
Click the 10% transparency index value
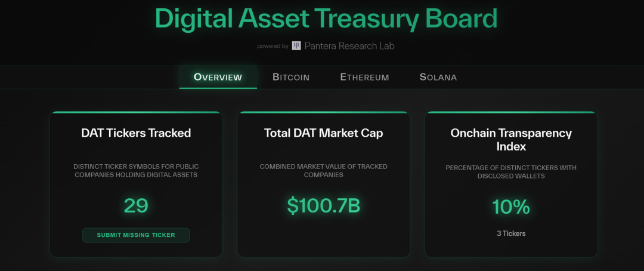click(x=511, y=207)
